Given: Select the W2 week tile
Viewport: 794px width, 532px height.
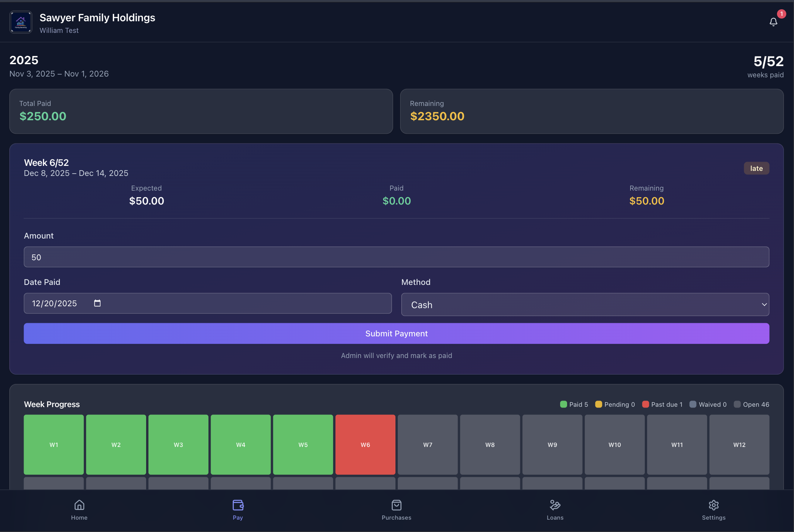Looking at the screenshot, I should click(116, 445).
